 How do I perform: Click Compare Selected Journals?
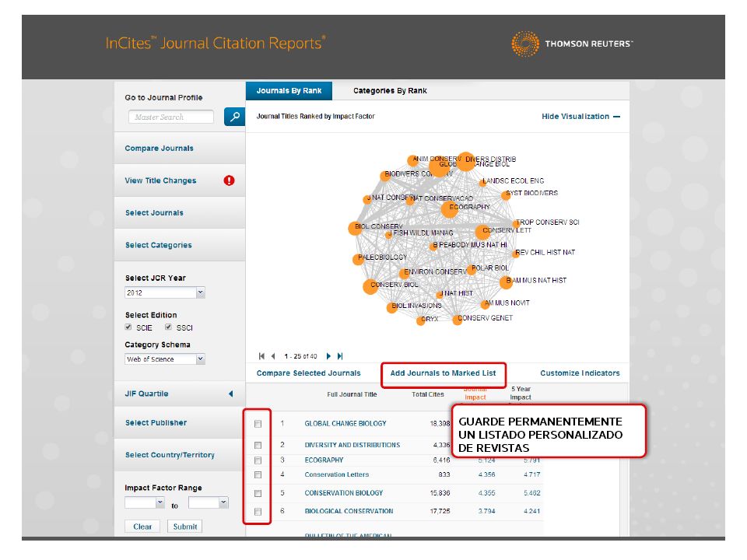tap(308, 373)
